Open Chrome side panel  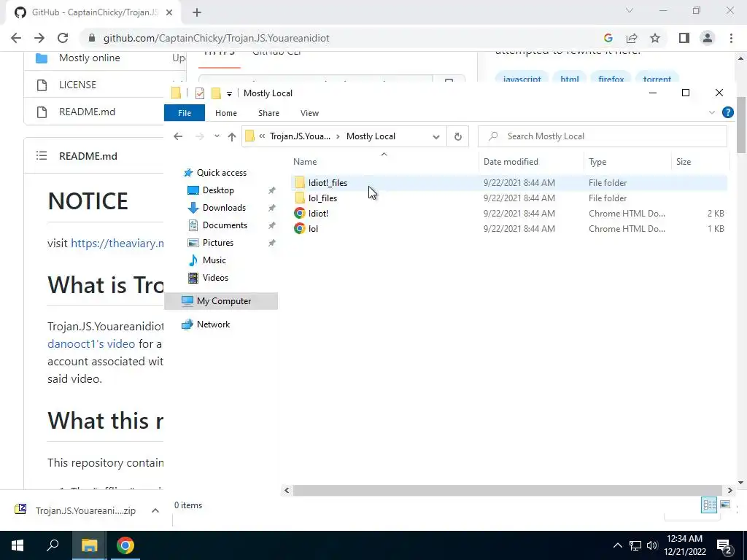click(684, 38)
